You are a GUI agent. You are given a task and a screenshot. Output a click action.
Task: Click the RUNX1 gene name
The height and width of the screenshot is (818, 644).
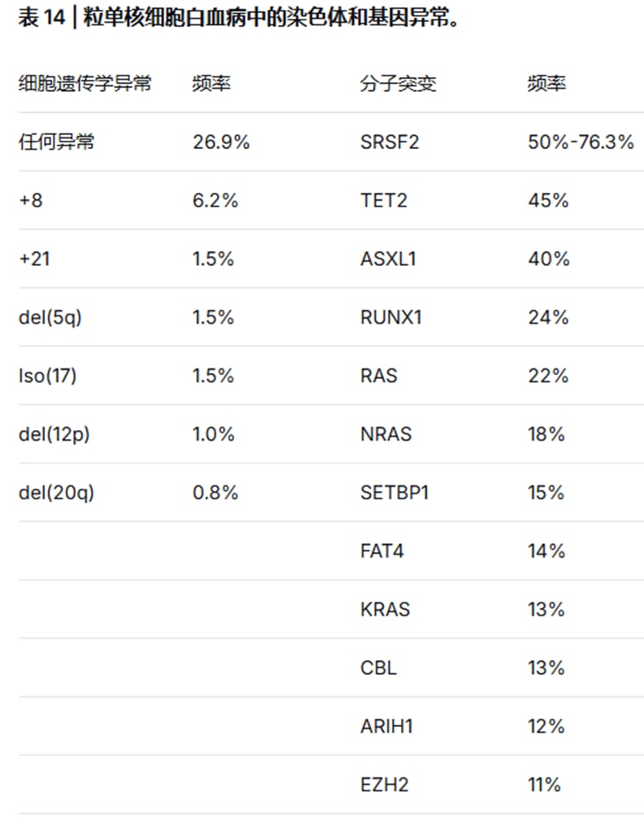391,317
